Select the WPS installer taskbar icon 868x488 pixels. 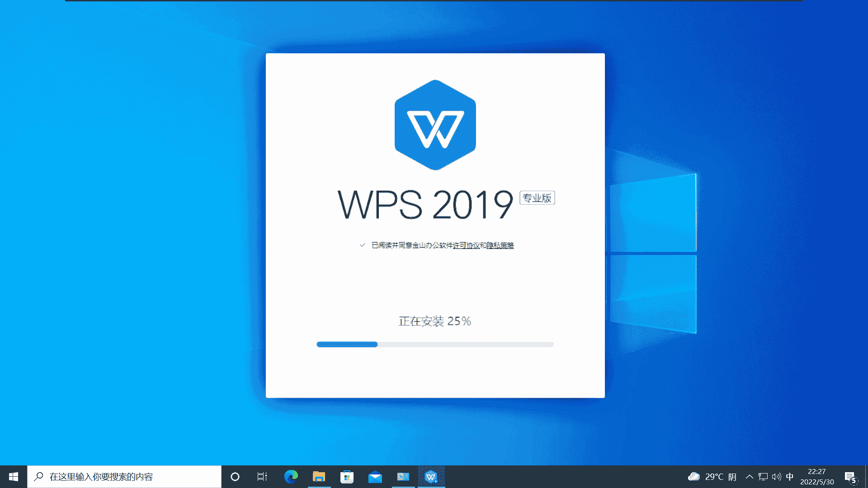431,477
